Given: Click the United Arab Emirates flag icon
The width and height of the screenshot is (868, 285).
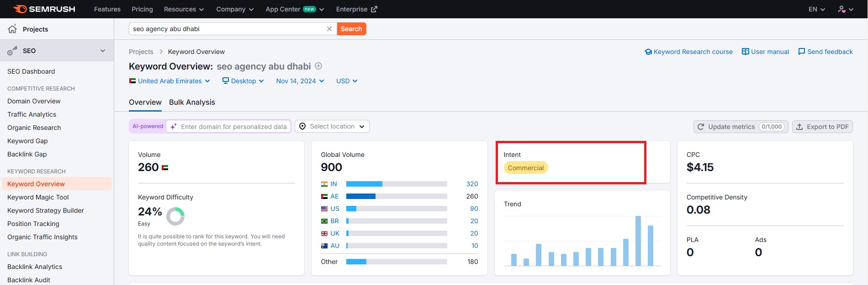Looking at the screenshot, I should (132, 81).
